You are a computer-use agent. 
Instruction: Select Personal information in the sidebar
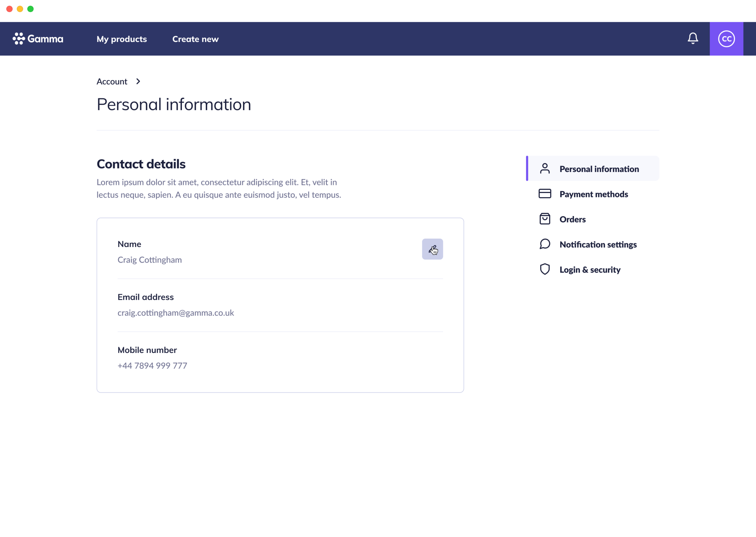(x=599, y=169)
